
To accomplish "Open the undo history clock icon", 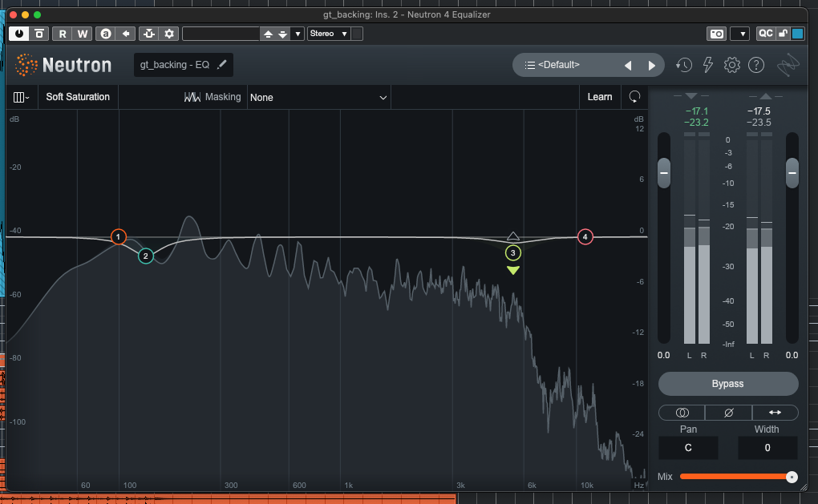I will click(x=684, y=65).
